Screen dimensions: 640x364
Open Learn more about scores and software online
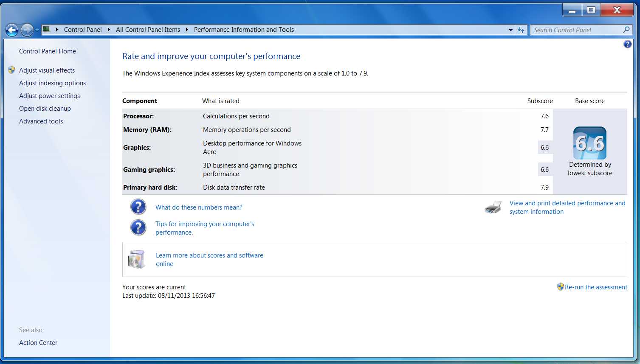pyautogui.click(x=209, y=260)
